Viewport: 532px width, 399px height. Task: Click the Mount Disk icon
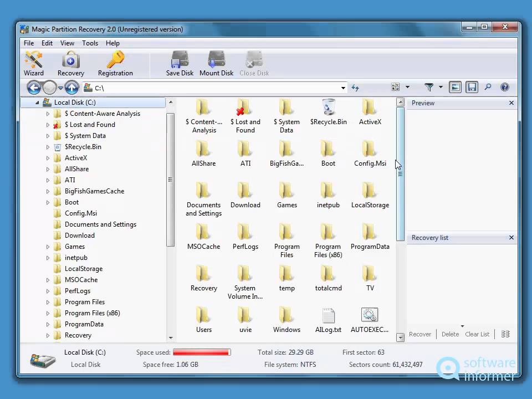pos(217,63)
